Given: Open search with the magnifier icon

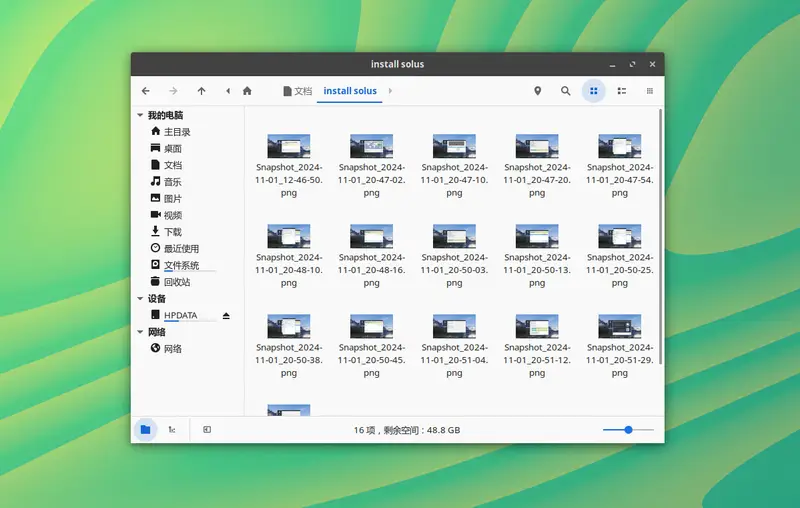Looking at the screenshot, I should click(x=565, y=91).
